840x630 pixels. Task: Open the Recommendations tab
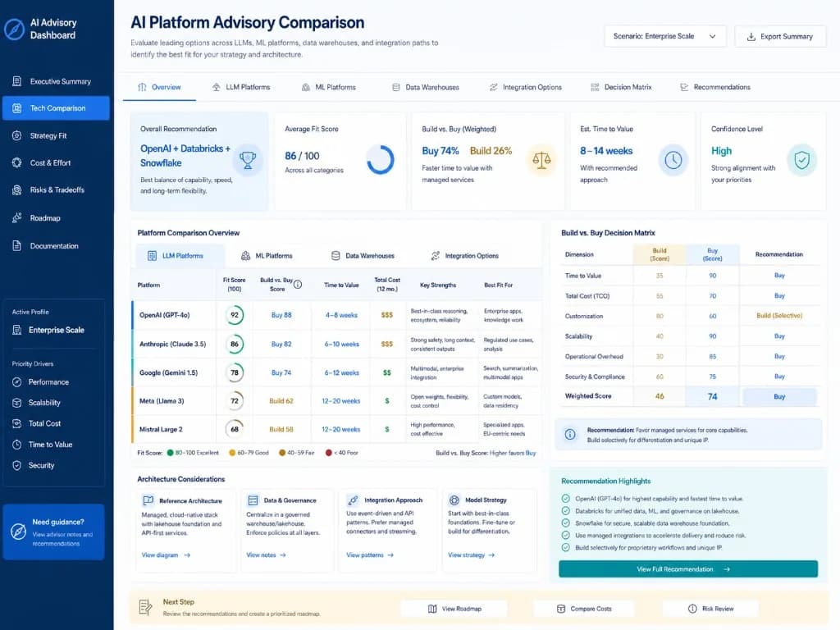(715, 87)
